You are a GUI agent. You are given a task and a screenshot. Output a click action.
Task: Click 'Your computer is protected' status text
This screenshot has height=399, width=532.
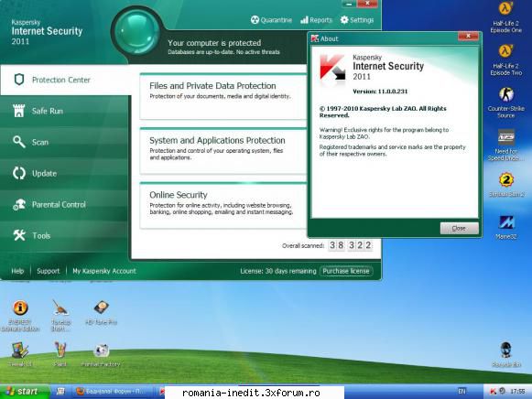(214, 43)
